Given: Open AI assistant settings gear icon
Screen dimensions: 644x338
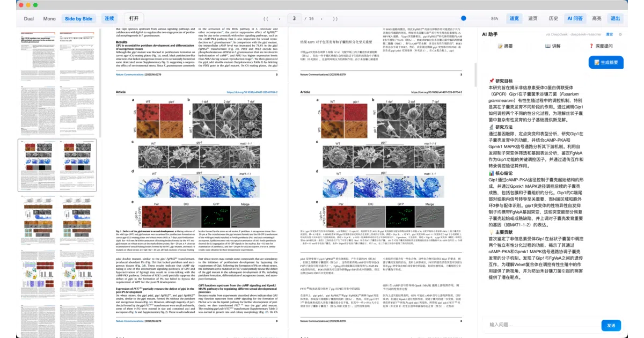Looking at the screenshot, I should 620,34.
